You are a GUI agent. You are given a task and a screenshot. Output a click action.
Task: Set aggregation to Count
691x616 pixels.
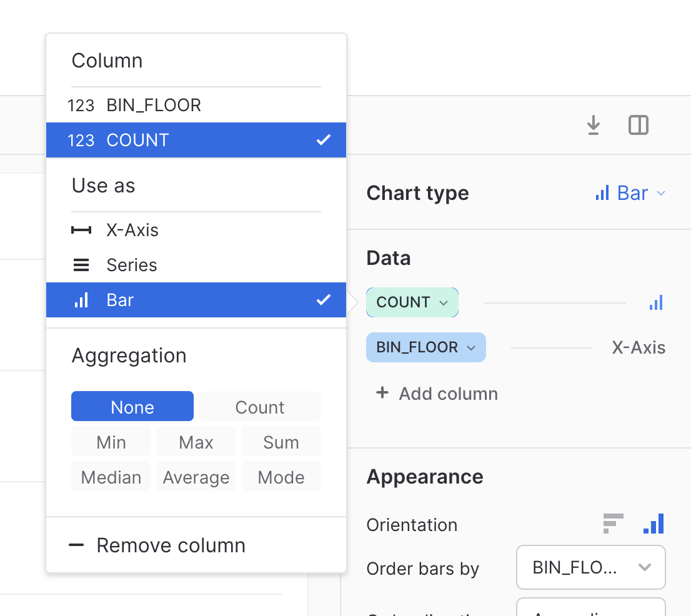pyautogui.click(x=259, y=407)
